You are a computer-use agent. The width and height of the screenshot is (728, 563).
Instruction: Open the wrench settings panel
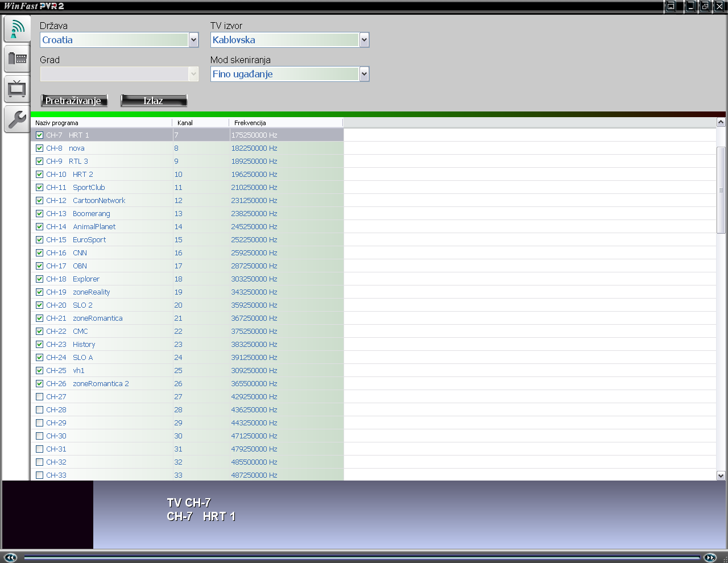(17, 118)
